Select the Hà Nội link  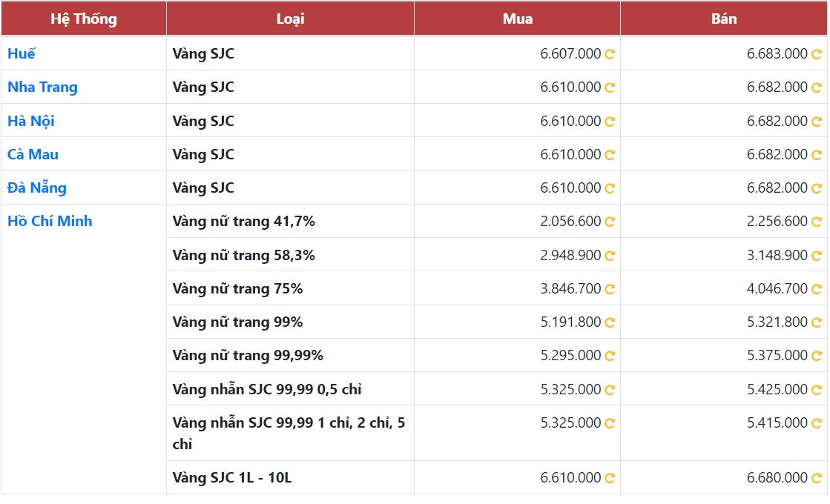(31, 121)
